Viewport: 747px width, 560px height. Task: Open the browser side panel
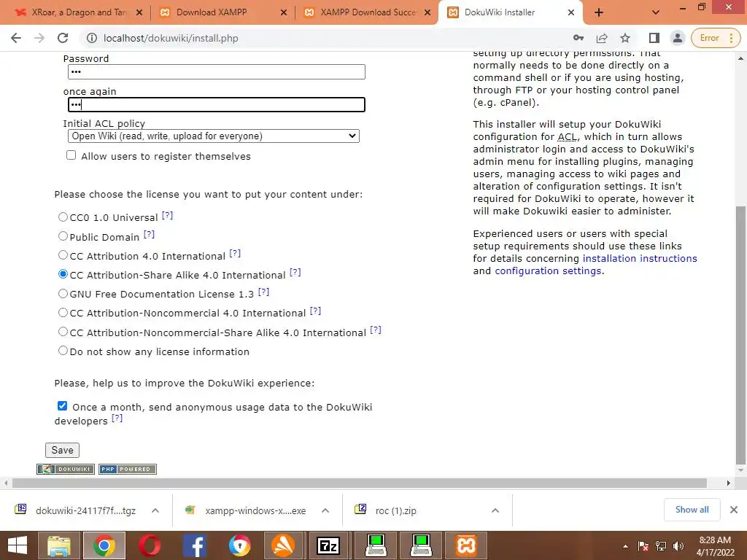pyautogui.click(x=654, y=38)
